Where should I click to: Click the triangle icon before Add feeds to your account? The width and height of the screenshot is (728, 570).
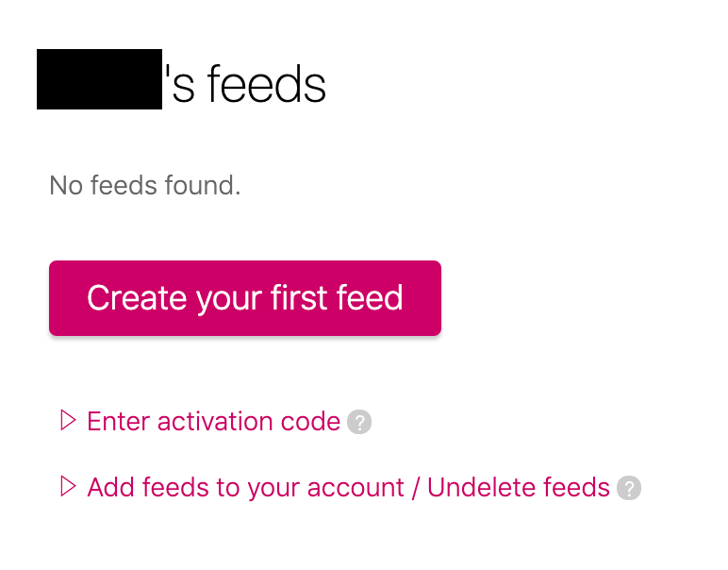[68, 486]
